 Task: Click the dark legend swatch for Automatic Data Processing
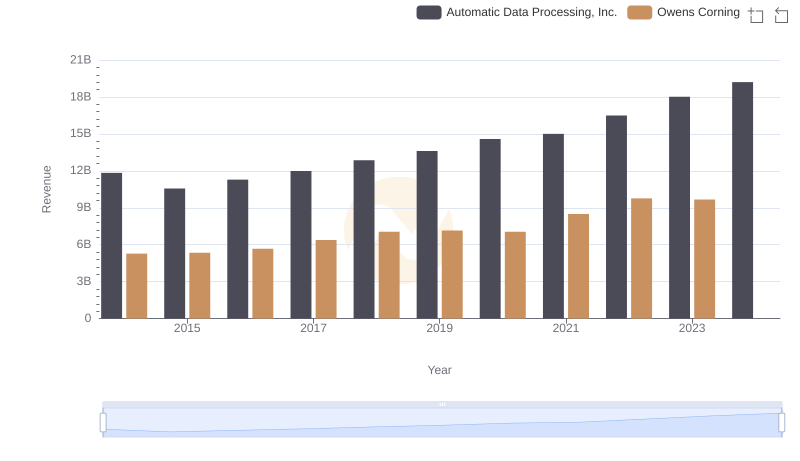[429, 12]
